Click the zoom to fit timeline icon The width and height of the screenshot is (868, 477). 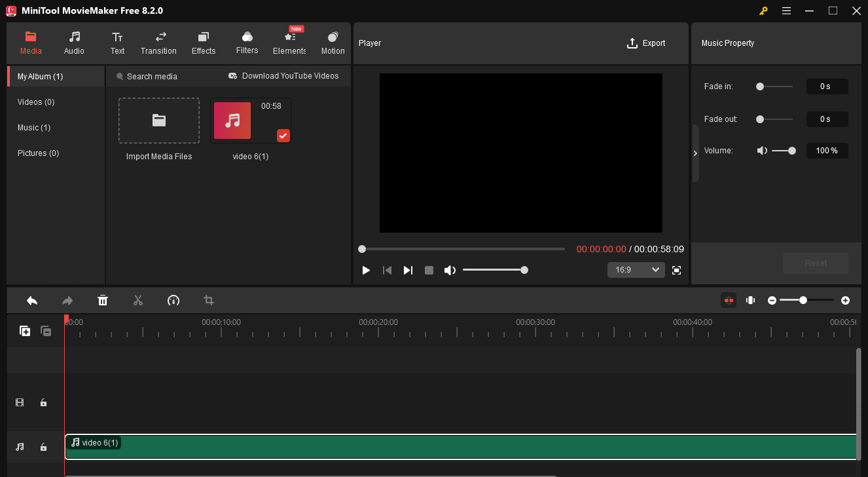pos(751,300)
